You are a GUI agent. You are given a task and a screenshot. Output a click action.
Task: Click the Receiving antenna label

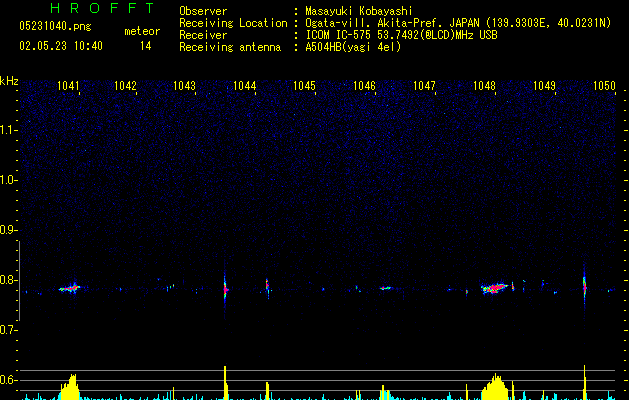230,47
